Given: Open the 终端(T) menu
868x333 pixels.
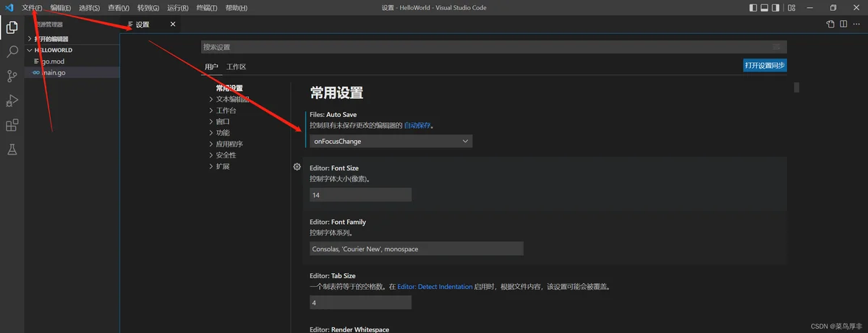Looking at the screenshot, I should pyautogui.click(x=207, y=7).
